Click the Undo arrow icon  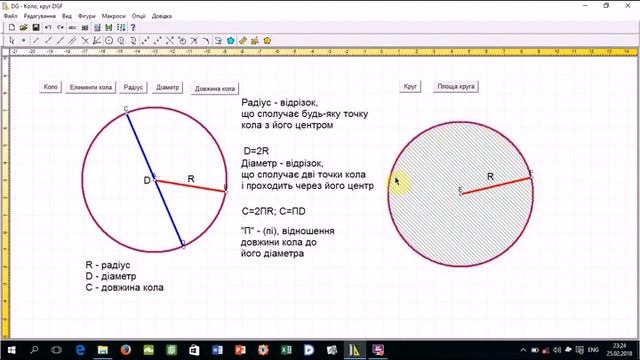[48, 27]
